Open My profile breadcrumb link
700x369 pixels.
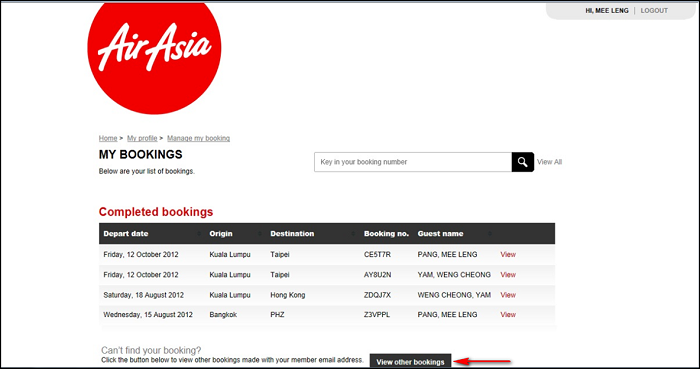(142, 138)
